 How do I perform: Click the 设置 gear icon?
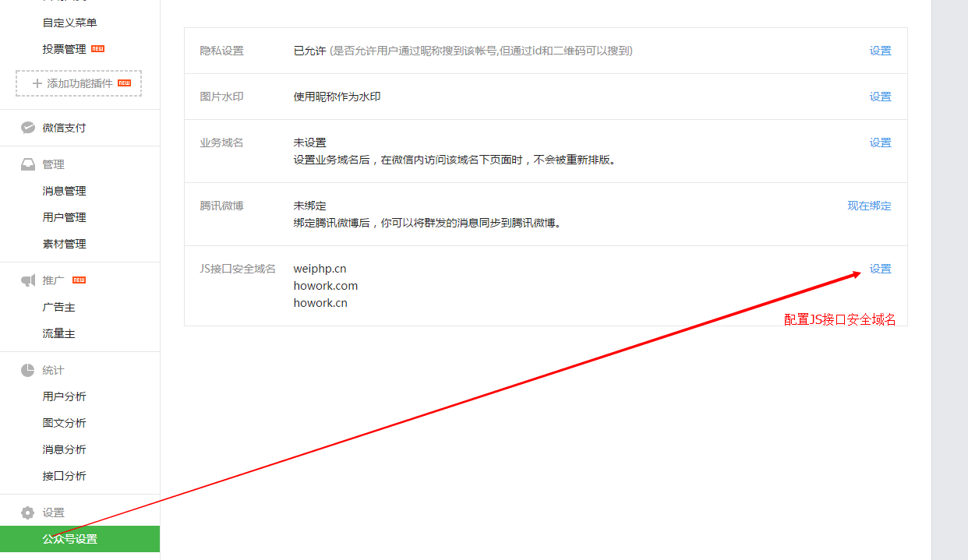coord(28,512)
